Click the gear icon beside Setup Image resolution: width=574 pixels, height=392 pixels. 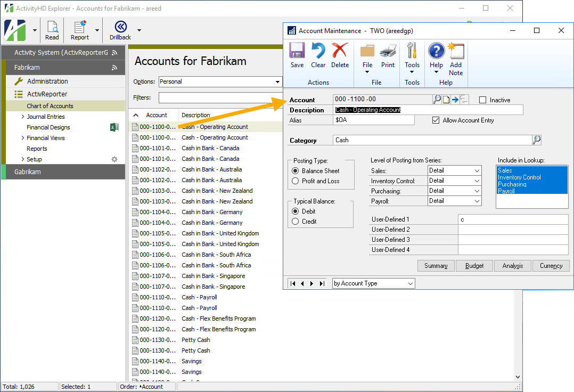point(114,159)
